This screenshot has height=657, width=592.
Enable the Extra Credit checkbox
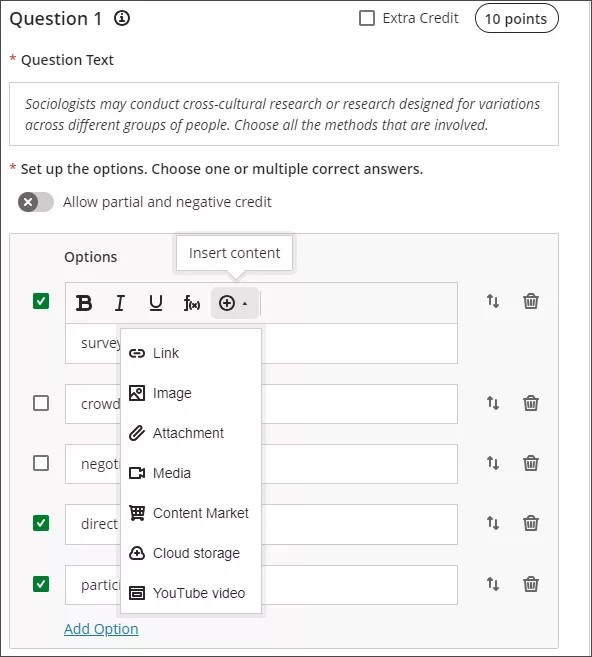pos(367,18)
